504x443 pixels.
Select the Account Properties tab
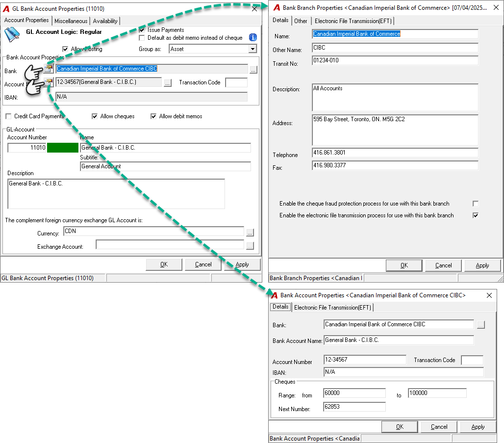click(26, 20)
